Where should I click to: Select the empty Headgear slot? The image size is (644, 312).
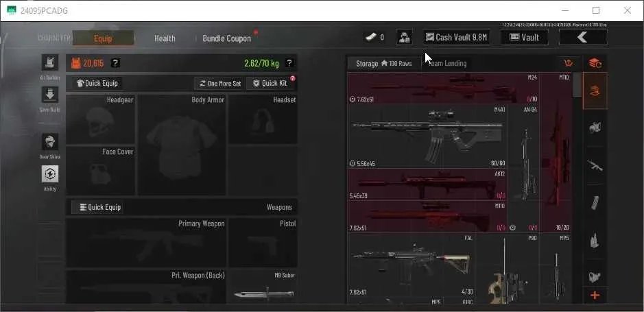(x=101, y=119)
